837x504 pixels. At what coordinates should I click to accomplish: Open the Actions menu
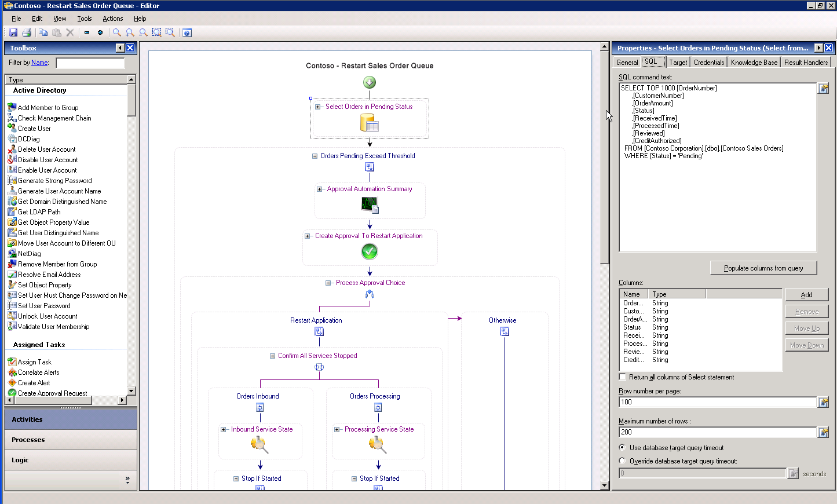(112, 19)
